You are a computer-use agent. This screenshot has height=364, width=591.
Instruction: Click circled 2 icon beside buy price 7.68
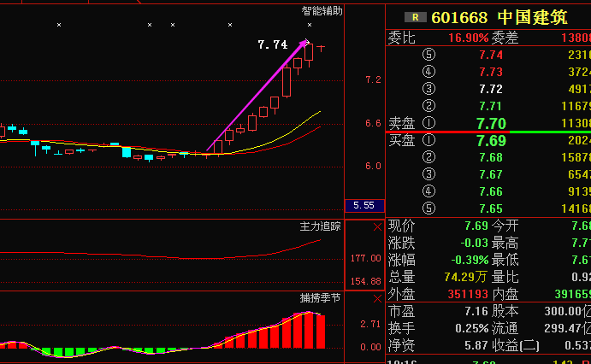pyautogui.click(x=428, y=157)
